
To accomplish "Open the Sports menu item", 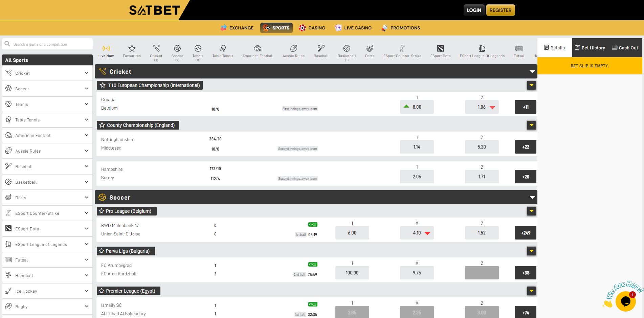I will (276, 28).
